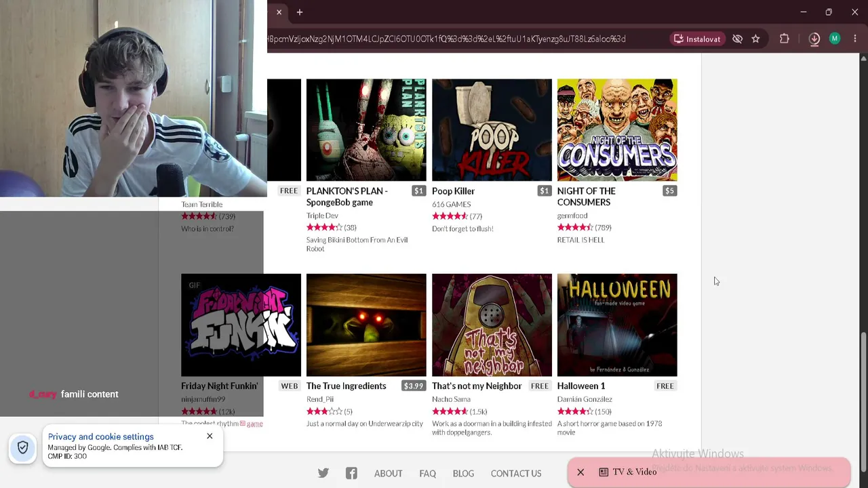Visit the Nacho Sama author page

(451, 399)
